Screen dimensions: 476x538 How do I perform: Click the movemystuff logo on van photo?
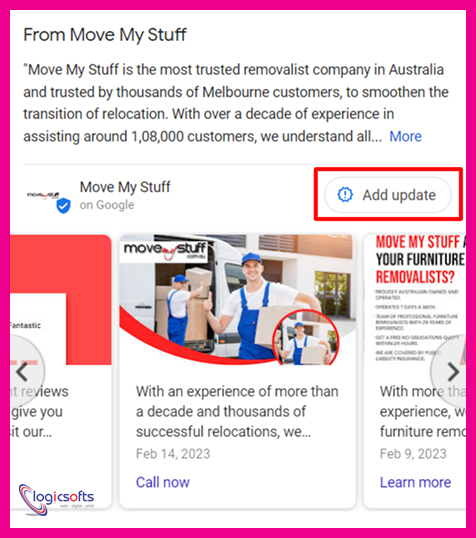(x=165, y=249)
